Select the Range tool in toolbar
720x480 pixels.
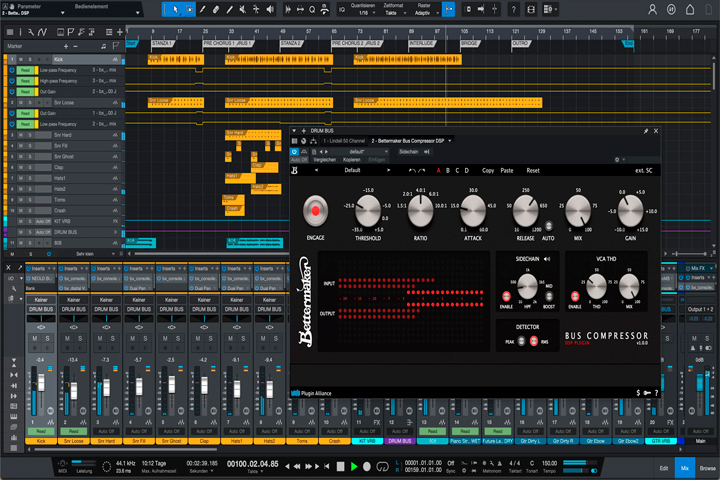189,9
